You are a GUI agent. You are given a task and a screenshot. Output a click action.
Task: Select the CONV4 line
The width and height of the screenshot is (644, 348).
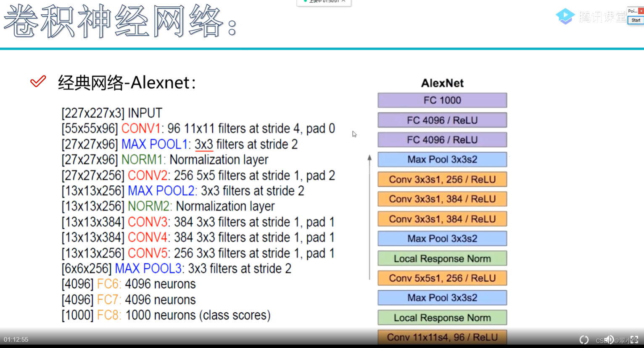coord(198,237)
